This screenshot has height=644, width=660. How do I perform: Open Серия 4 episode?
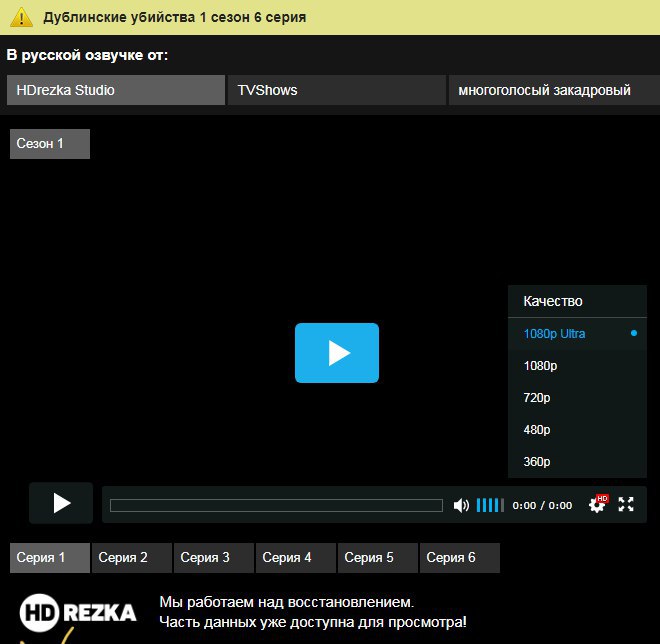click(296, 558)
